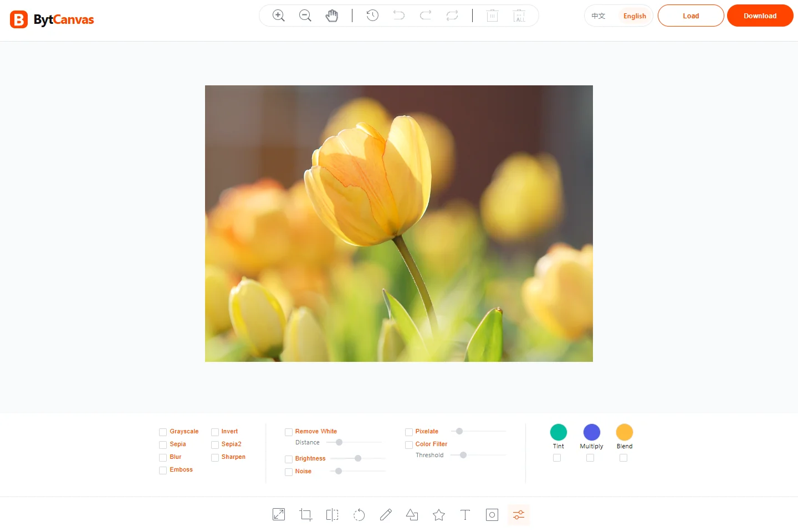
Task: Select the text T tool
Action: click(x=465, y=515)
